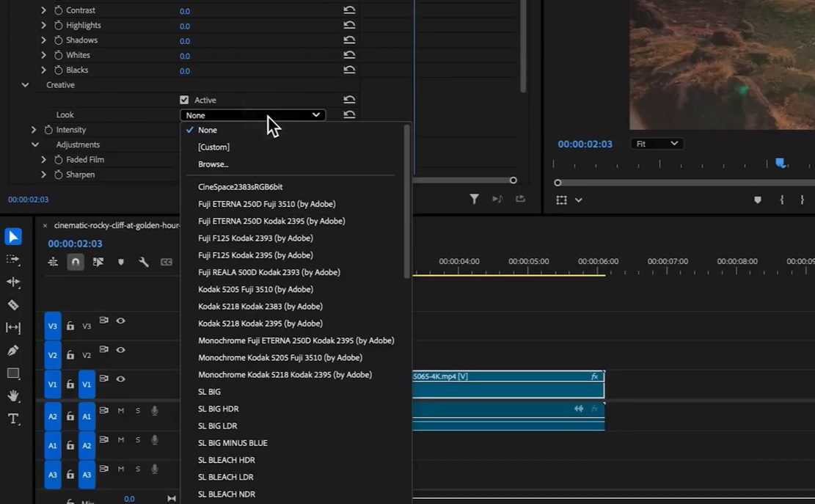Add marker in timeline toolbar
This screenshot has width=815, height=504.
click(121, 262)
